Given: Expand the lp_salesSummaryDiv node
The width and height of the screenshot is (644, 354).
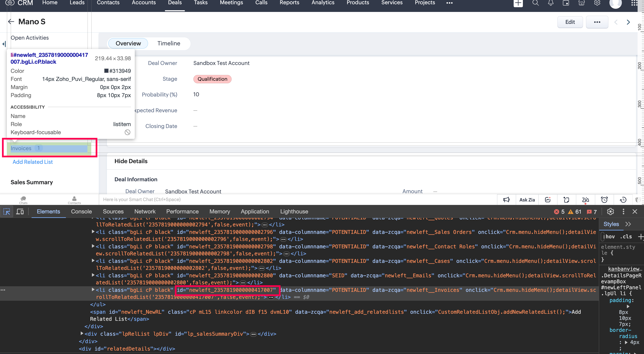Looking at the screenshot, I should [x=82, y=334].
